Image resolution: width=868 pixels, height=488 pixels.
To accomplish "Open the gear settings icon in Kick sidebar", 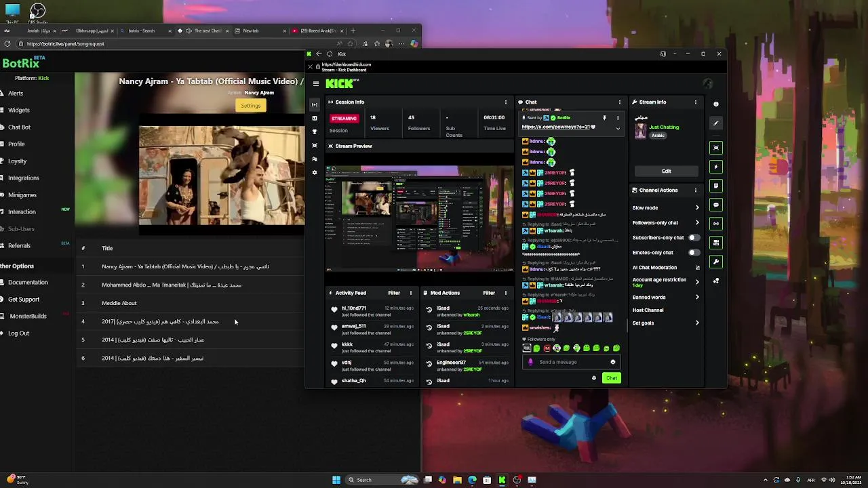I will pos(314,172).
